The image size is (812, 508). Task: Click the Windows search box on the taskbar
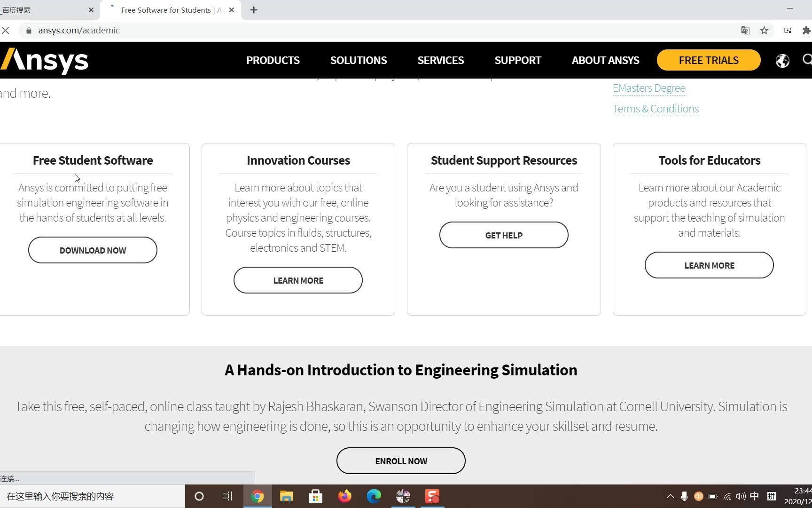pos(93,496)
